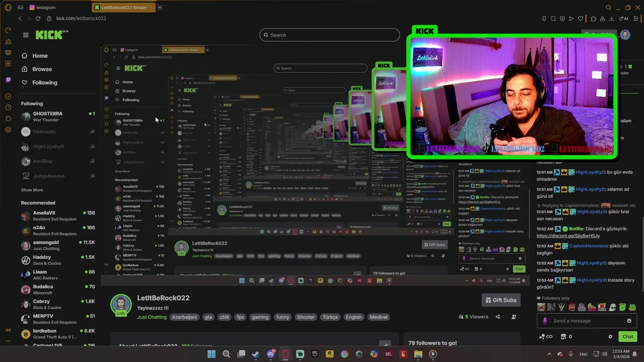
Task: Open Discord from the Windows taskbar
Action: [x=271, y=354]
